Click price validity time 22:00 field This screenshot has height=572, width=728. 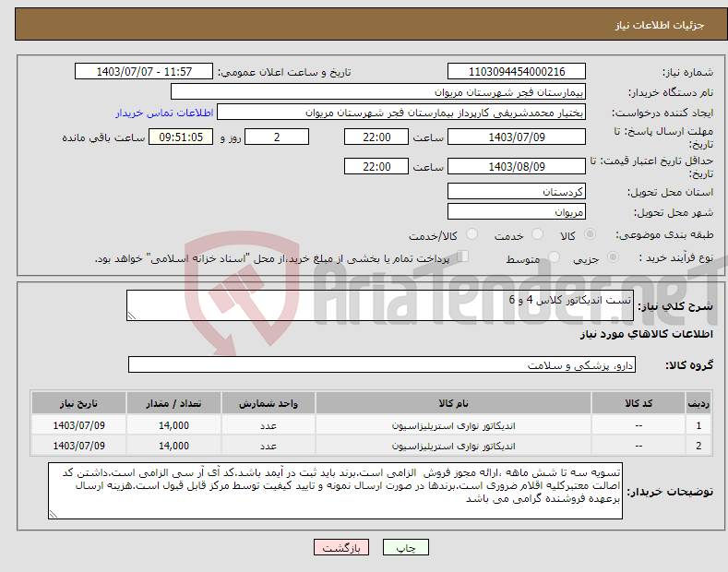click(376, 166)
